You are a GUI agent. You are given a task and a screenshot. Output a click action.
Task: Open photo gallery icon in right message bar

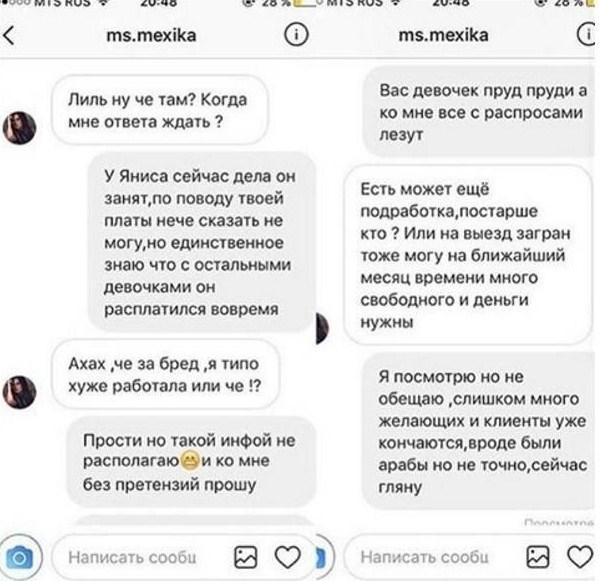538,557
